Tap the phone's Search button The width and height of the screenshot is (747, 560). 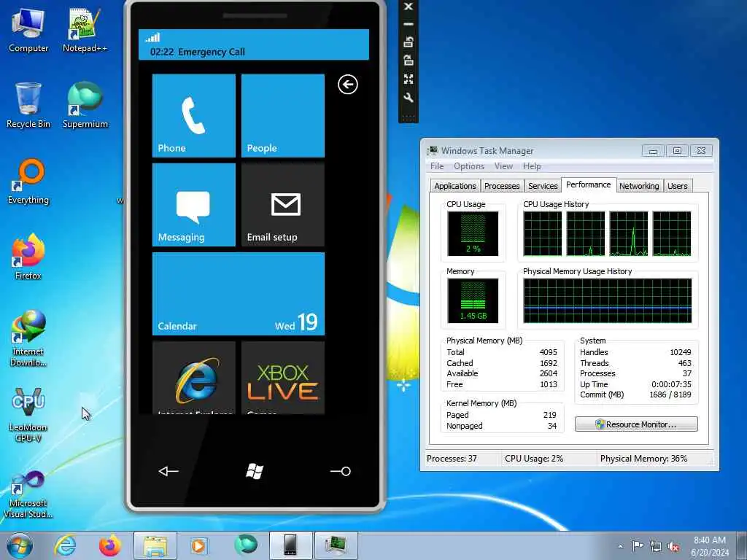coord(341,471)
